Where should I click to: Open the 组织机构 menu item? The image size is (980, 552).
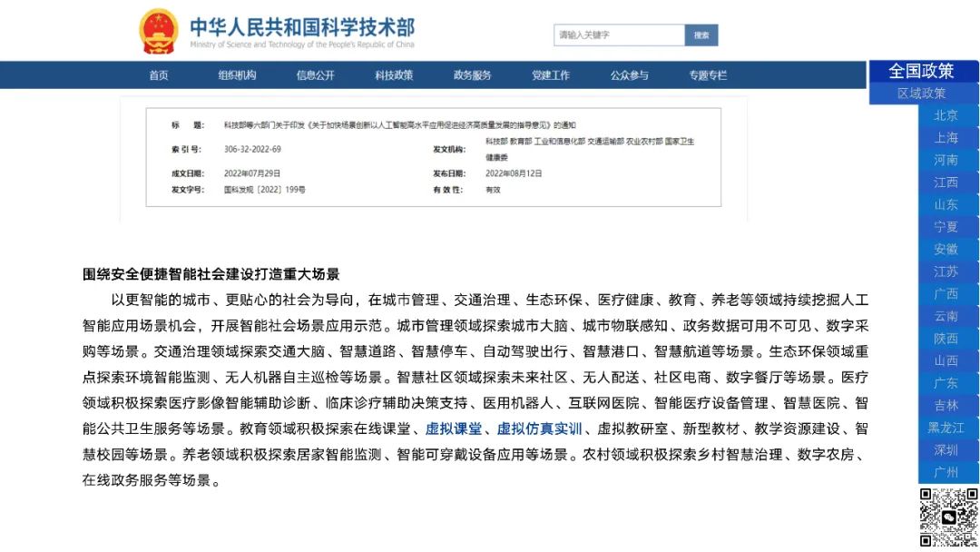click(x=237, y=75)
